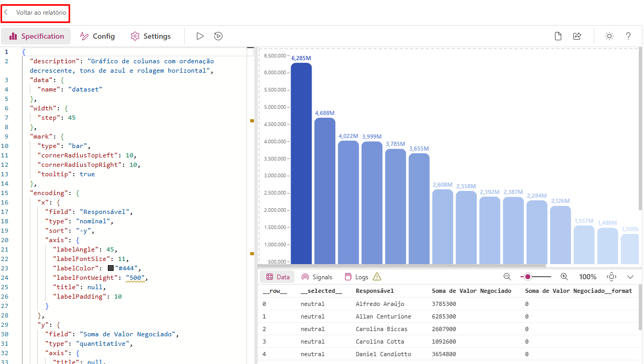The image size is (644, 364).
Task: Toggle the editor theme with the sun icon
Action: tap(609, 36)
